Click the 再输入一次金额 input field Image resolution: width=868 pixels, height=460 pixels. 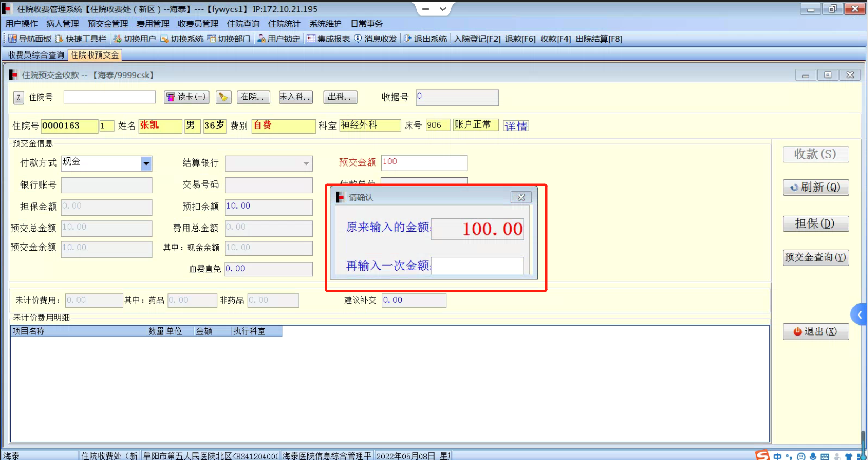pyautogui.click(x=477, y=266)
